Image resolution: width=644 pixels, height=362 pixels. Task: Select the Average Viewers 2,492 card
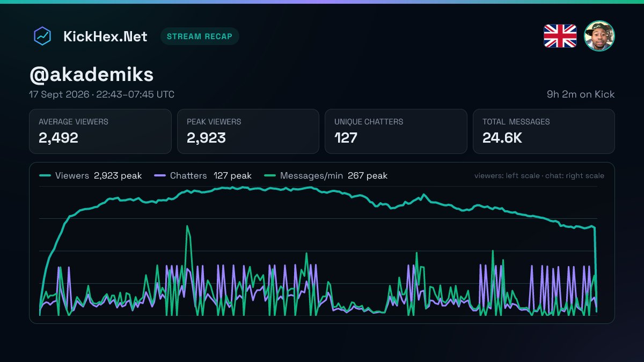100,131
